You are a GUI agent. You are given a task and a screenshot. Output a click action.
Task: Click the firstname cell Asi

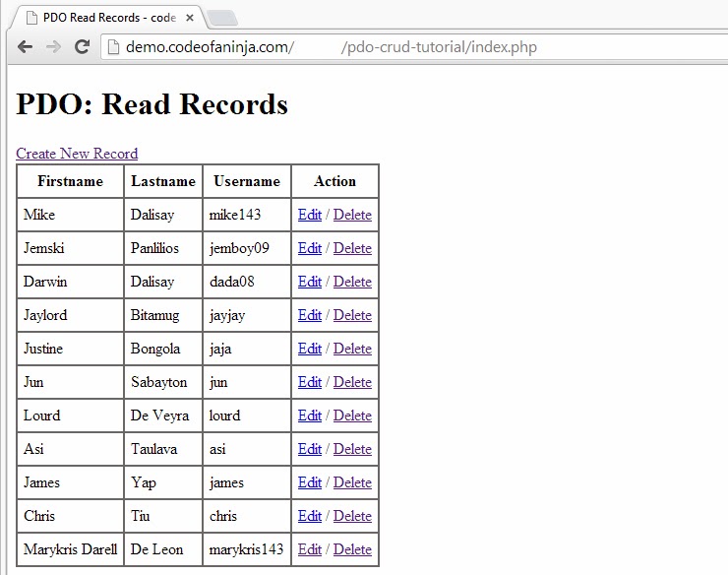70,449
